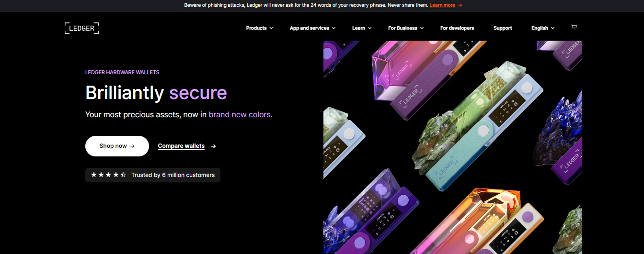
Task: Open App and services menu
Action: coord(310,28)
